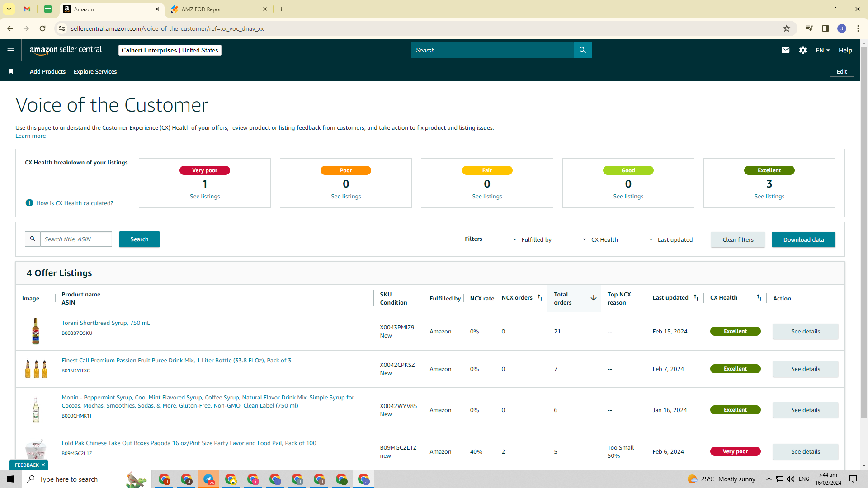This screenshot has width=868, height=488.
Task: Open the Chrome media control icon
Action: pyautogui.click(x=809, y=28)
